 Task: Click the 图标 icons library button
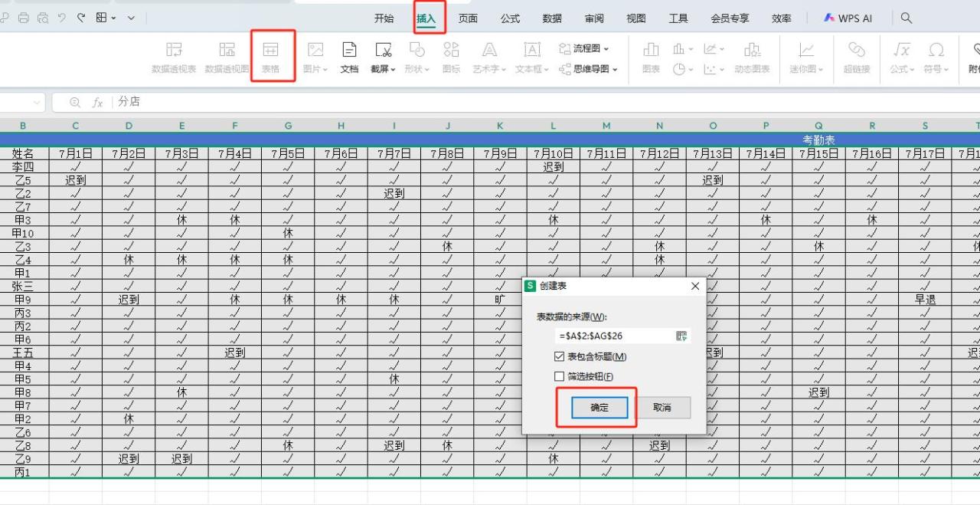click(x=451, y=57)
